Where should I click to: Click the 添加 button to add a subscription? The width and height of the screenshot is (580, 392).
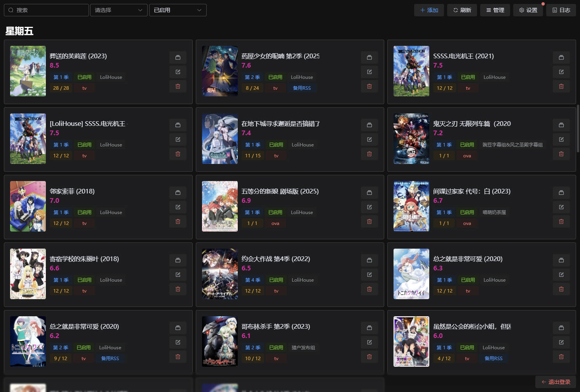429,10
